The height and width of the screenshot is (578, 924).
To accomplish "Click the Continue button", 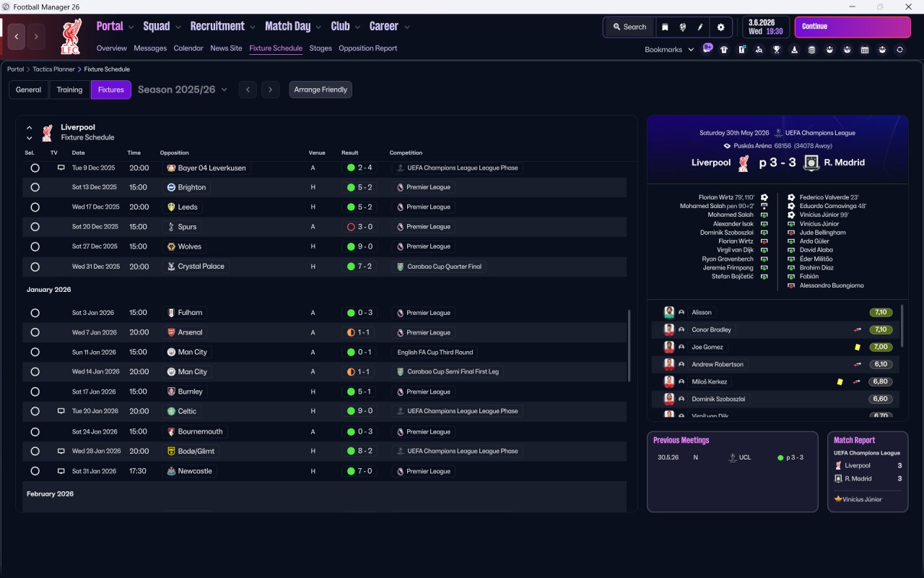I will [x=853, y=27].
